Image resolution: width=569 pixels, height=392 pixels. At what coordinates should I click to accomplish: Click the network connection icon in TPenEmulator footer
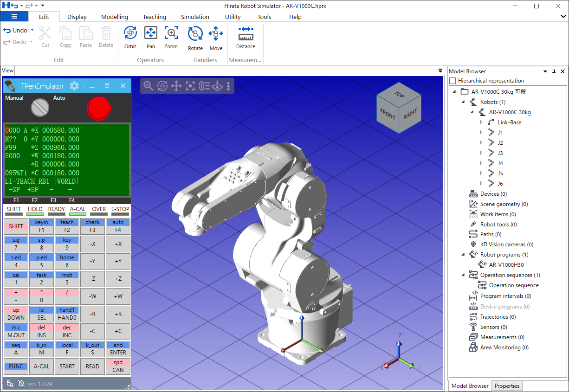click(10, 383)
